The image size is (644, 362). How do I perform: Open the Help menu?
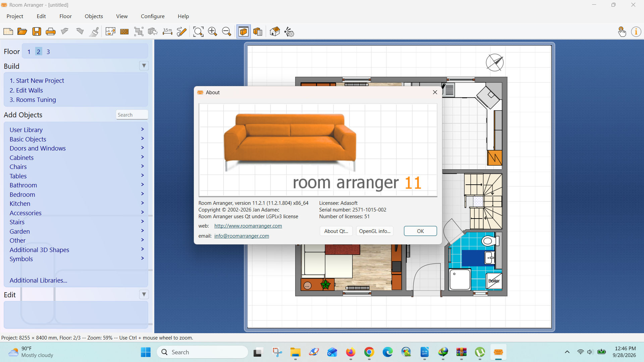pyautogui.click(x=183, y=16)
